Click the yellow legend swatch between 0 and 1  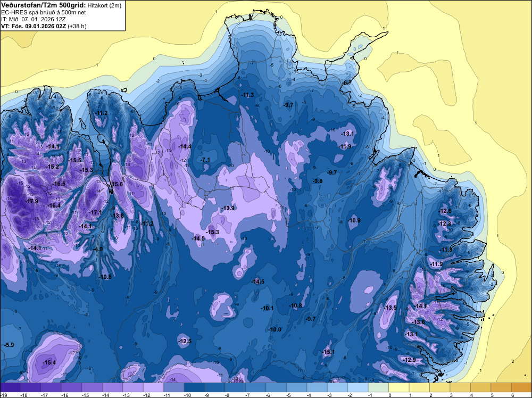tap(398, 387)
